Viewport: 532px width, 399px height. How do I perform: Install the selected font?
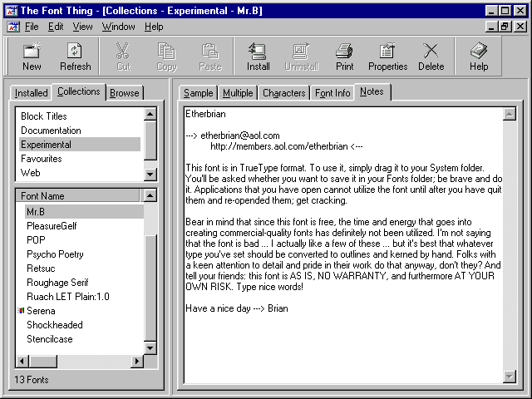coord(259,57)
